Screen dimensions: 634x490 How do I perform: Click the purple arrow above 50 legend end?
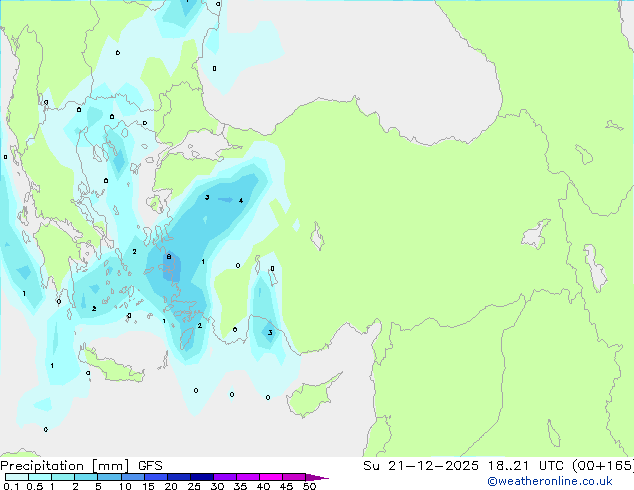317,477
